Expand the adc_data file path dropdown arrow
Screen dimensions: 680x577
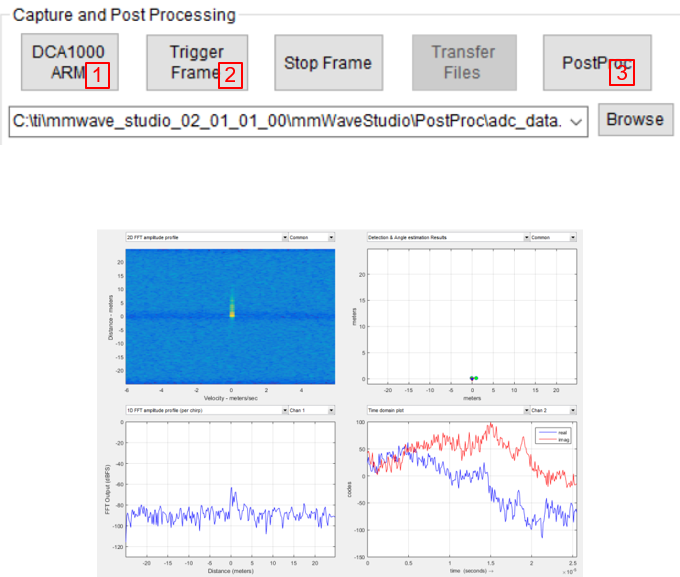(x=575, y=120)
